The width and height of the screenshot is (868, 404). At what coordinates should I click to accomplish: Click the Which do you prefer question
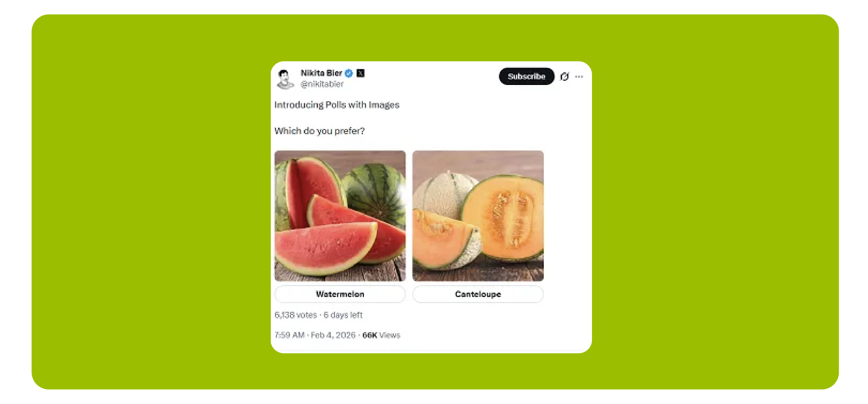pyautogui.click(x=319, y=131)
